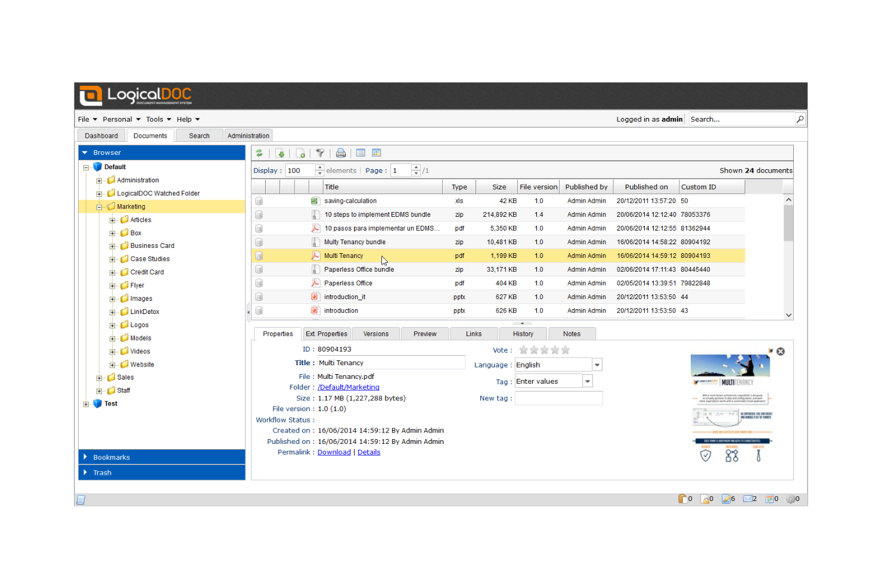The width and height of the screenshot is (882, 588).
Task: Switch to list view icon
Action: (361, 153)
